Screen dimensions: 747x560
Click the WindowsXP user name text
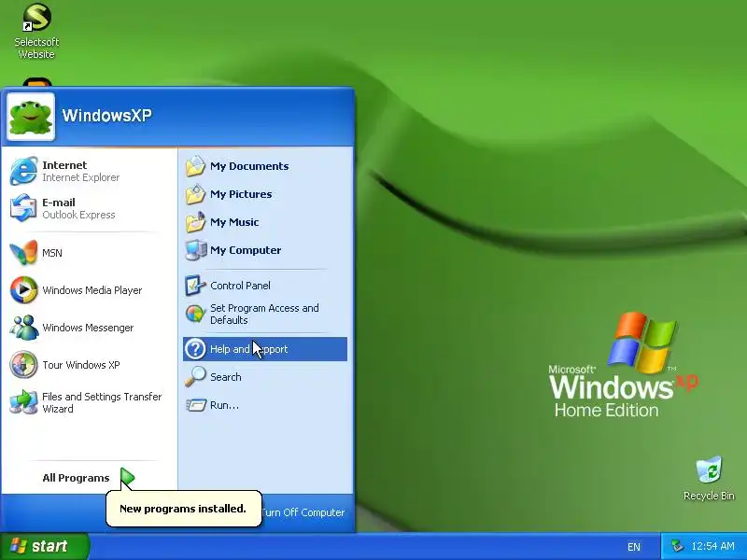[106, 115]
